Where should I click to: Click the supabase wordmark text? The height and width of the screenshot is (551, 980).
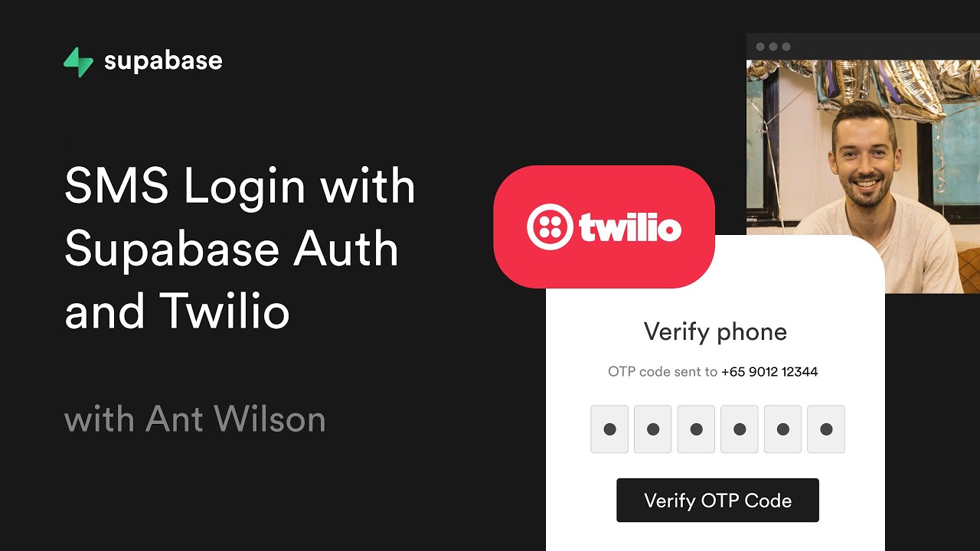point(163,61)
